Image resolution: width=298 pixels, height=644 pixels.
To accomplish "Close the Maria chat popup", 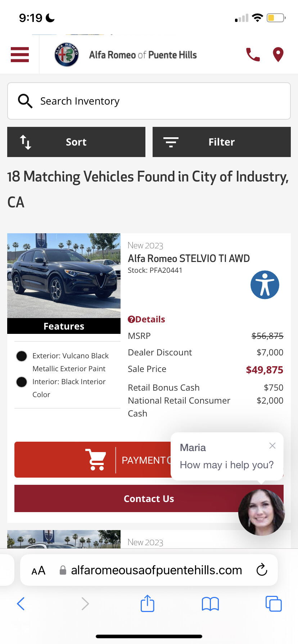I will coord(272,446).
